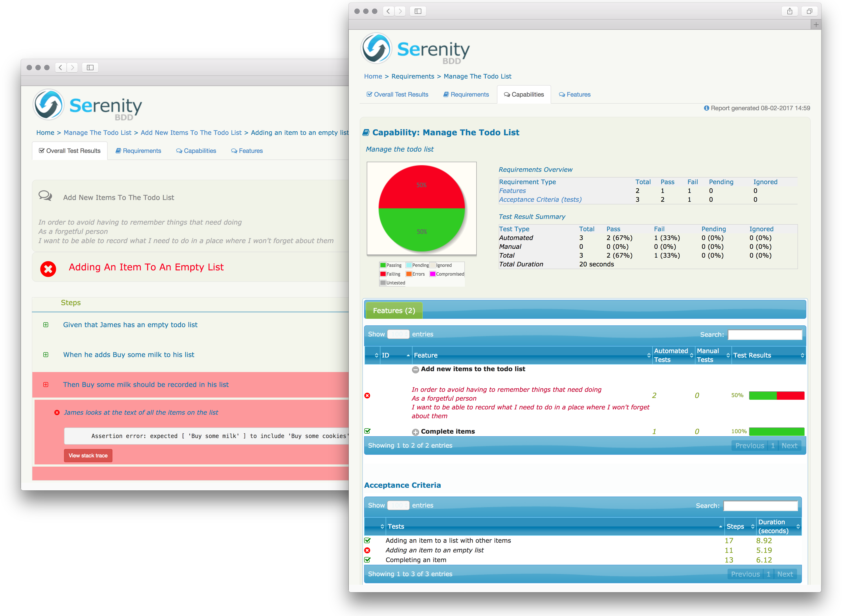
Task: Click the 'View stack trace' button
Action: [88, 455]
